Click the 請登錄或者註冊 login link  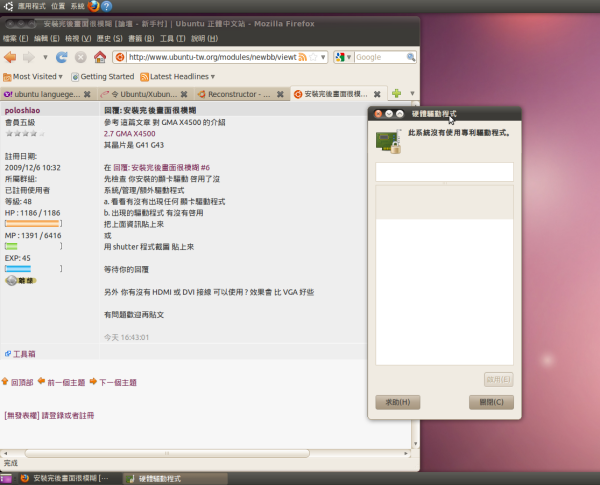[x=68, y=416]
